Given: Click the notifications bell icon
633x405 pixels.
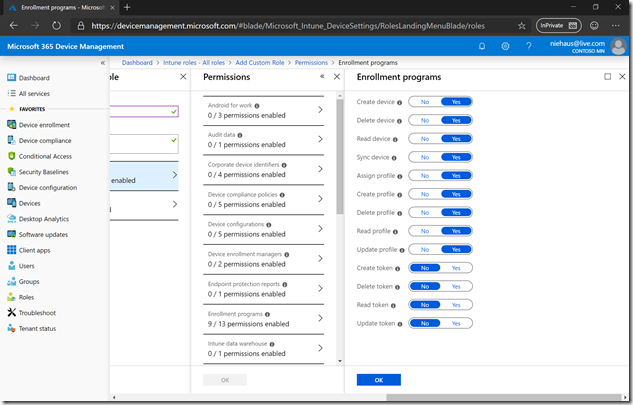Looking at the screenshot, I should [x=483, y=45].
